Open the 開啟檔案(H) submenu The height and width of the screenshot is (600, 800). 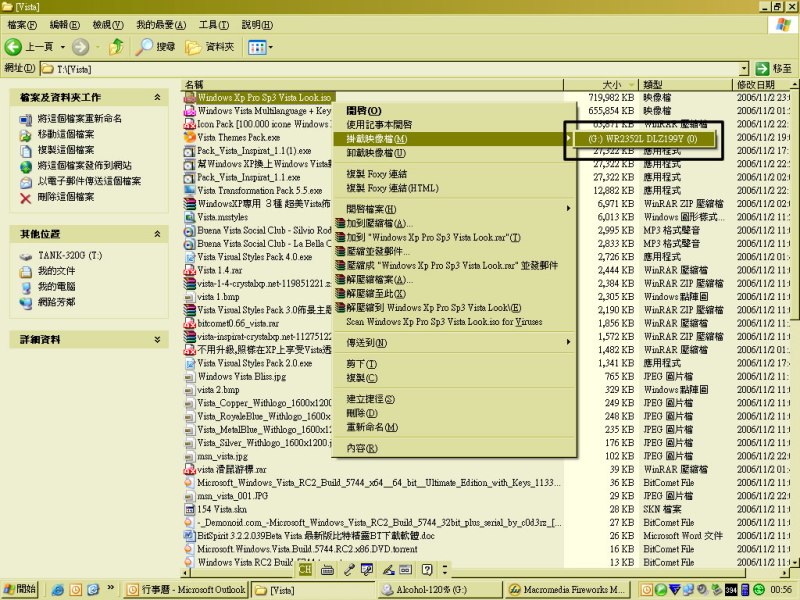tap(455, 209)
